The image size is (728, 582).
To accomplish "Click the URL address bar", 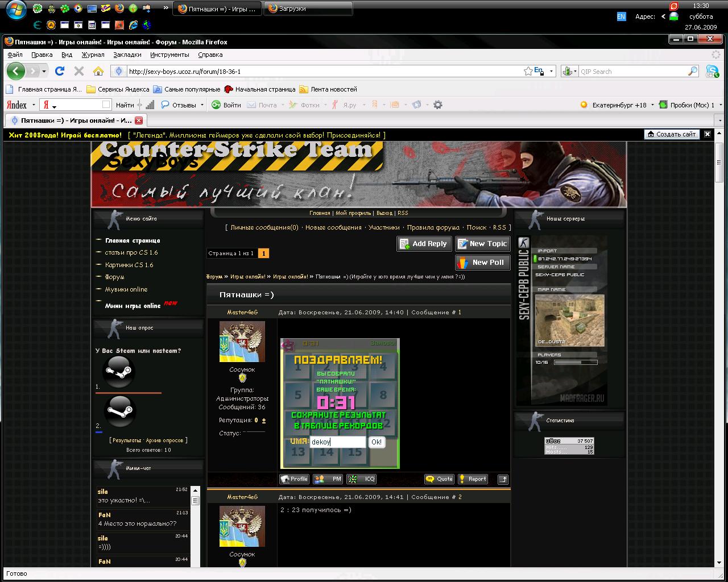I will pos(324,72).
